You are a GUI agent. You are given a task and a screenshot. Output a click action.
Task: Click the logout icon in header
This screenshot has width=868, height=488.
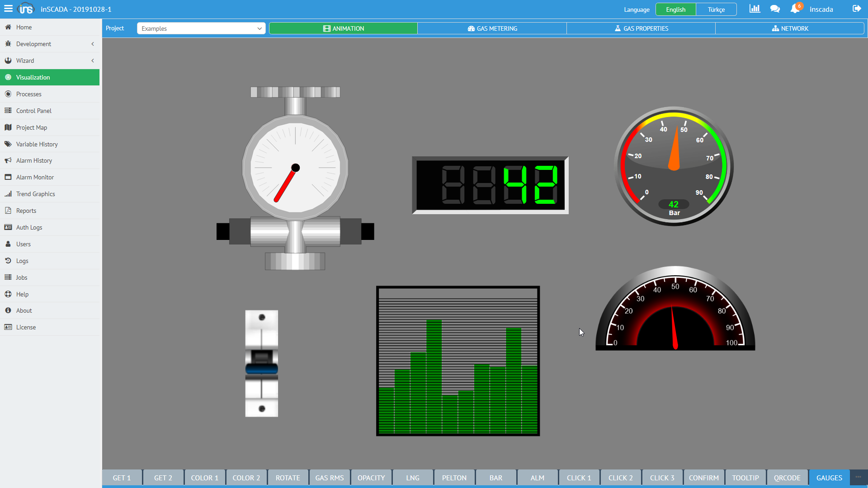pyautogui.click(x=856, y=9)
